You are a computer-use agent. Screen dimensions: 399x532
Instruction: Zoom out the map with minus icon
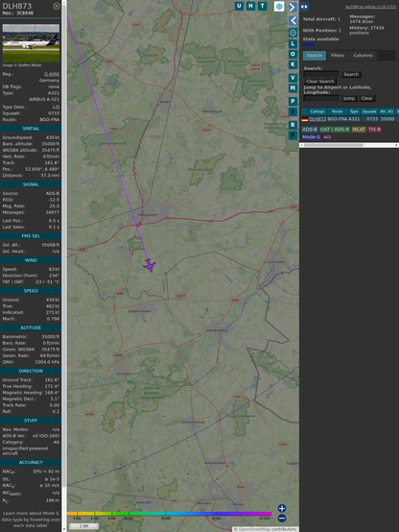[x=282, y=519]
